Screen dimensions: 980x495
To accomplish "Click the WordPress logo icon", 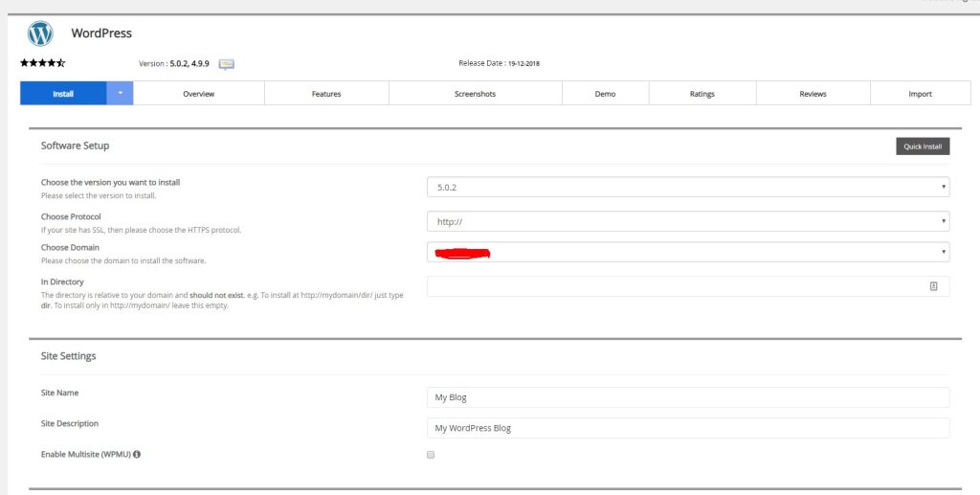I will pyautogui.click(x=40, y=34).
